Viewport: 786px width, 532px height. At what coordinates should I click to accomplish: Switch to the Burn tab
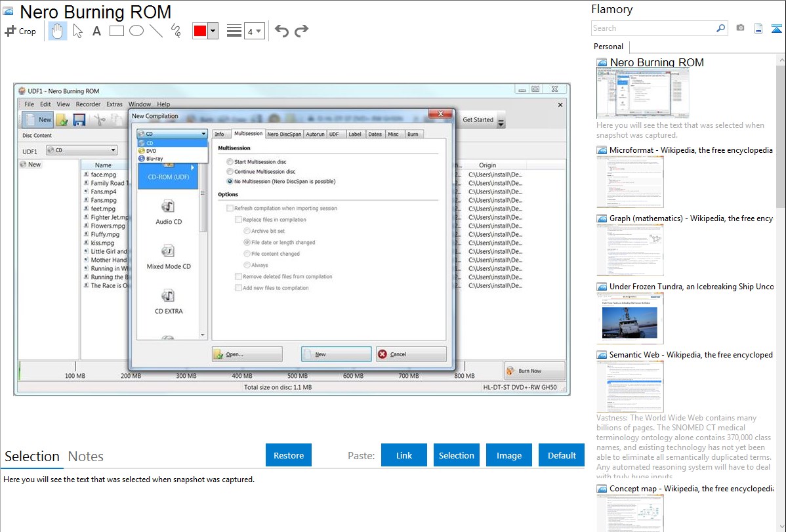413,134
